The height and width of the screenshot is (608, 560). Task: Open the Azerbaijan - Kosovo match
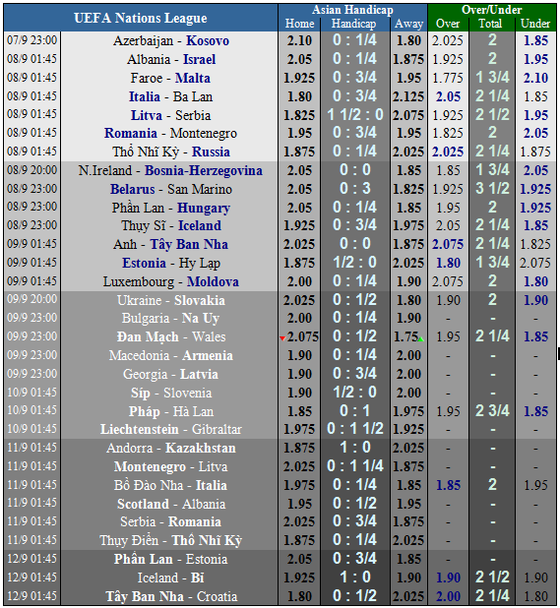171,41
